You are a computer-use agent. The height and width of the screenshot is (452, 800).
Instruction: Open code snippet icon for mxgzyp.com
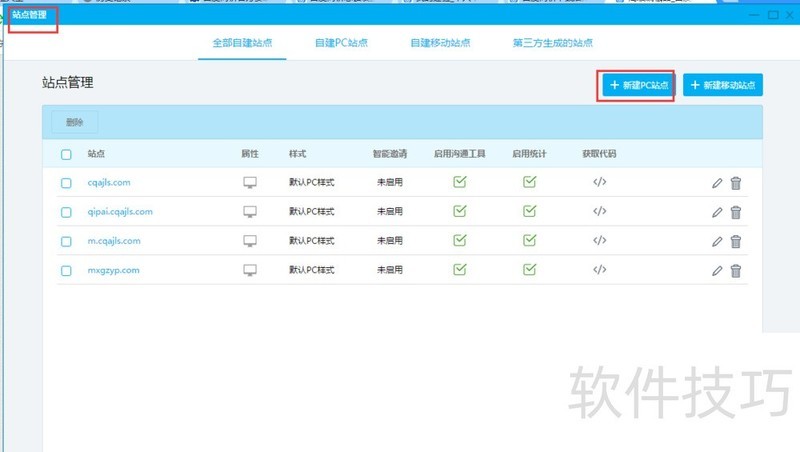599,270
